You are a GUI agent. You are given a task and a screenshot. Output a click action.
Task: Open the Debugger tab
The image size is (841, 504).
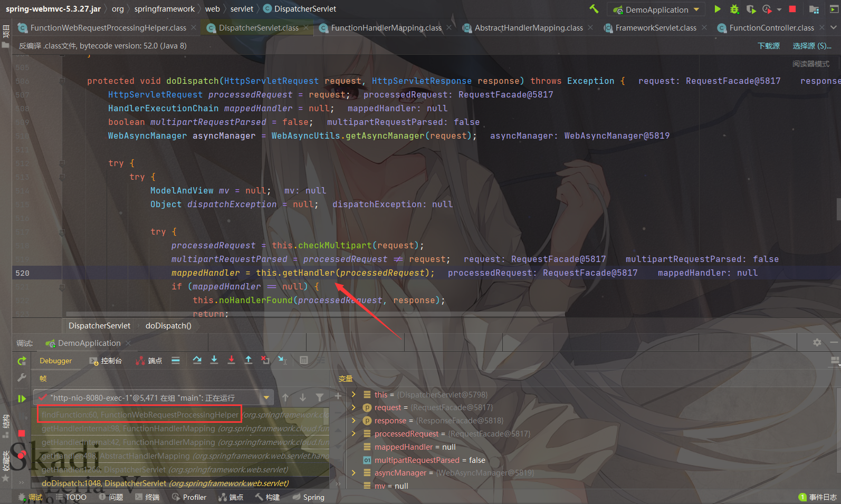click(56, 361)
